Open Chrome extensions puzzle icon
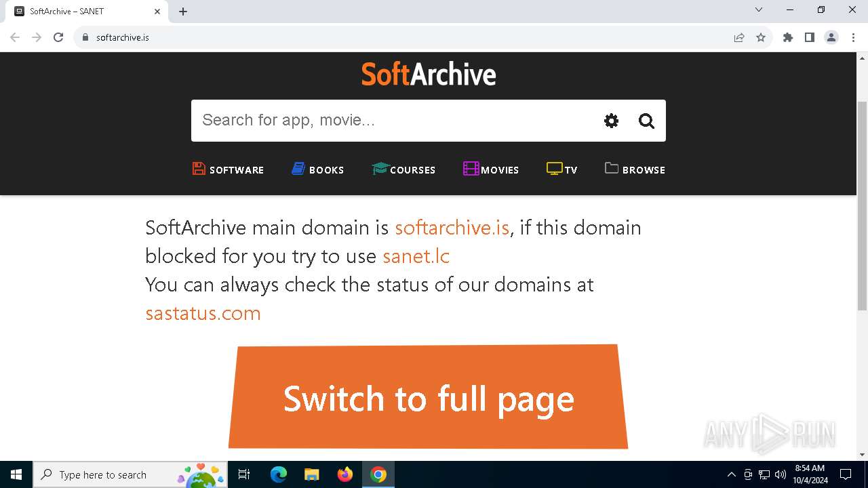Image resolution: width=868 pixels, height=488 pixels. (788, 37)
